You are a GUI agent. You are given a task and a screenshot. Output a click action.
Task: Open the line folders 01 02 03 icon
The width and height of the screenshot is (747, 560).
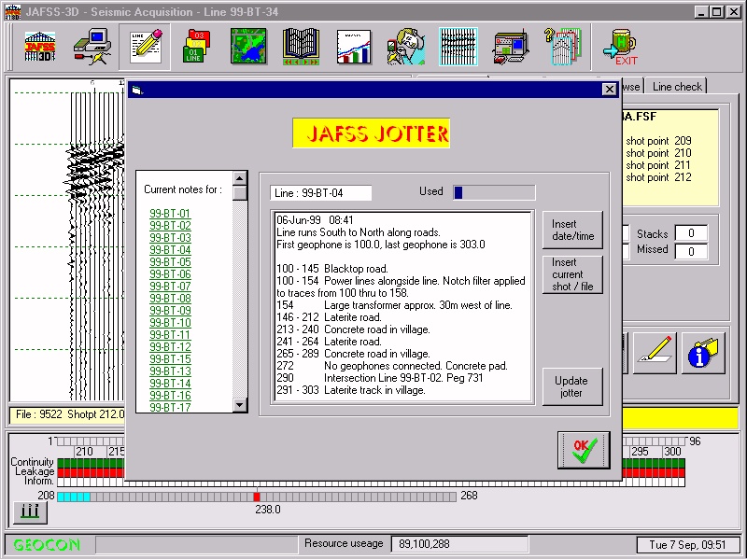pos(196,46)
